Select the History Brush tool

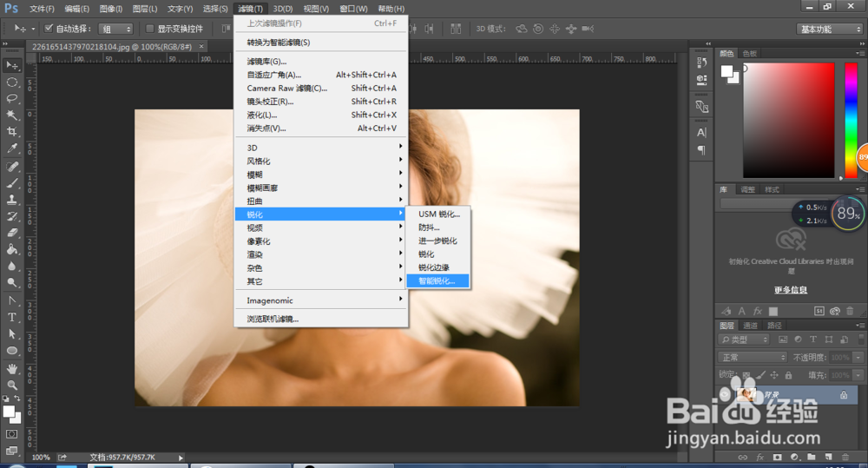(11, 216)
